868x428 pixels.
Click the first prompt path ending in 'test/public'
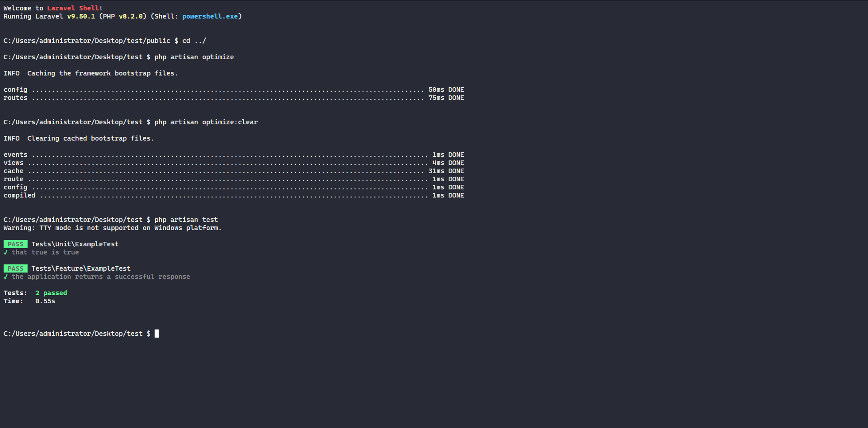pyautogui.click(x=87, y=41)
